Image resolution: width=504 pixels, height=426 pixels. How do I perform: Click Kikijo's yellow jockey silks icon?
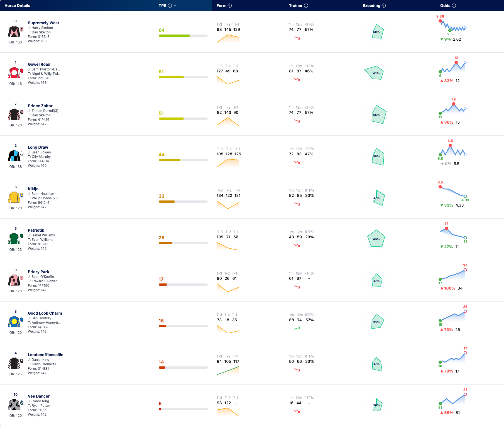(14, 197)
